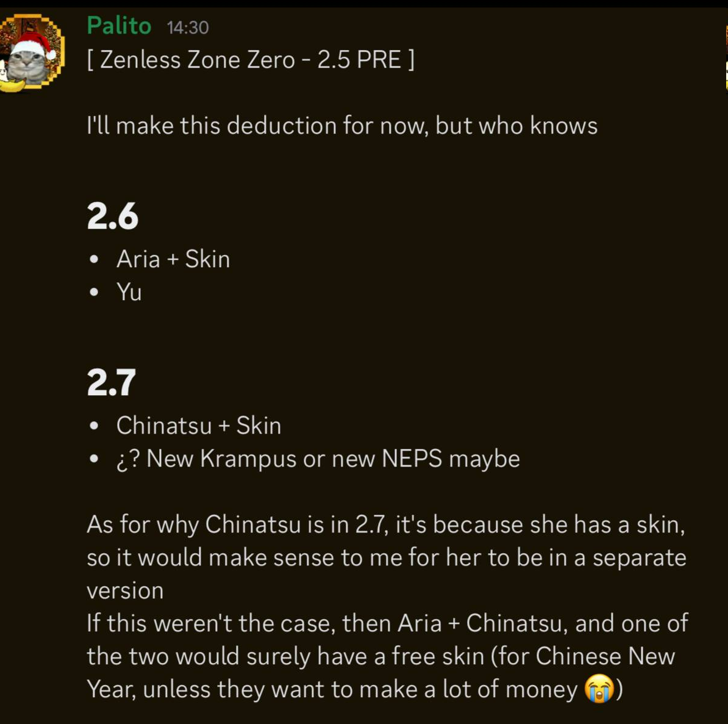Screen dimensions: 728x724
Task: Click the crying face emoji
Action: 599,688
